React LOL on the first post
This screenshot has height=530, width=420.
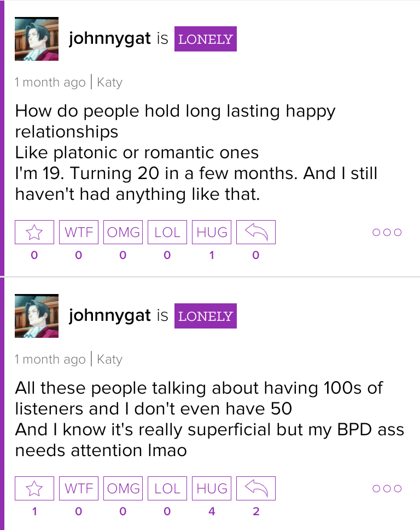tap(167, 232)
